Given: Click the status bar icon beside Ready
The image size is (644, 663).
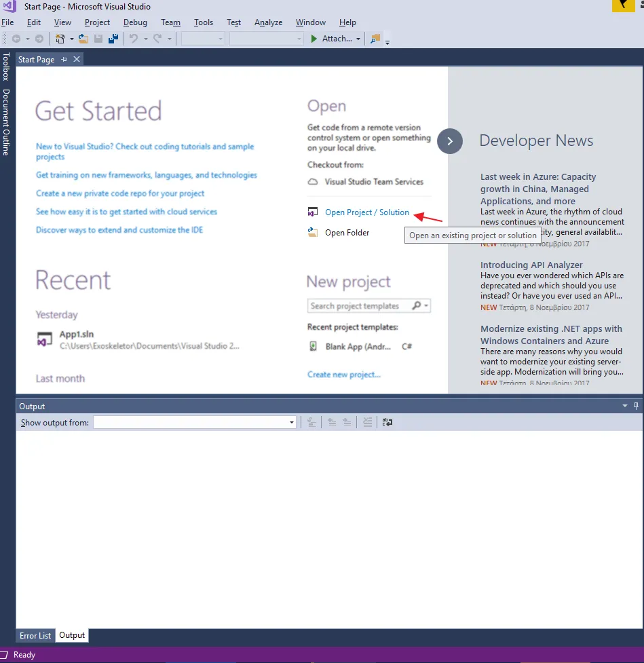Looking at the screenshot, I should 4,655.
